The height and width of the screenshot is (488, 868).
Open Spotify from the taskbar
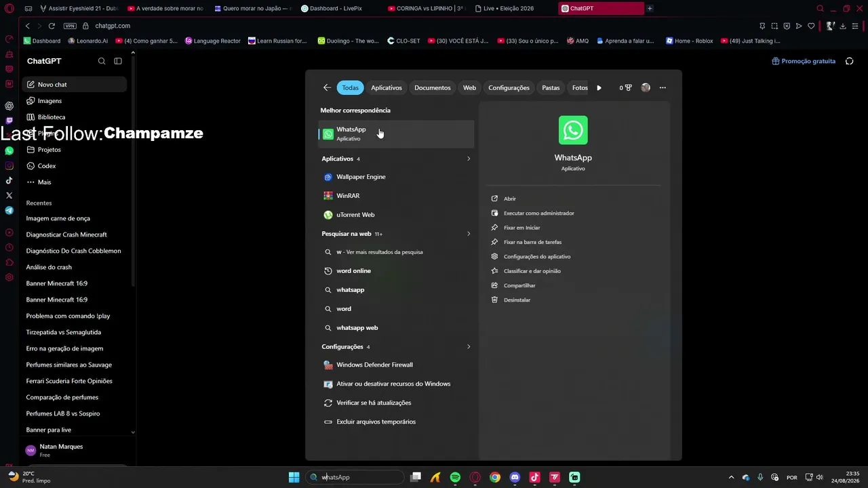tap(455, 477)
